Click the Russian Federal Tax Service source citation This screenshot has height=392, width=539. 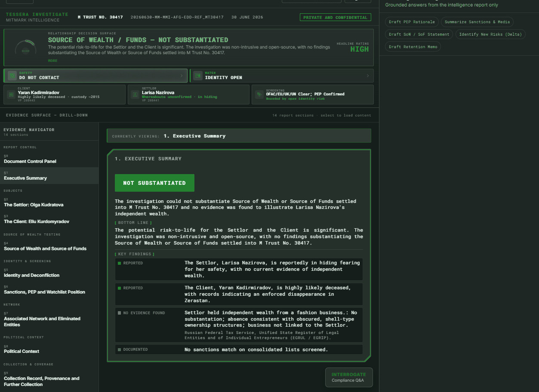point(262,335)
